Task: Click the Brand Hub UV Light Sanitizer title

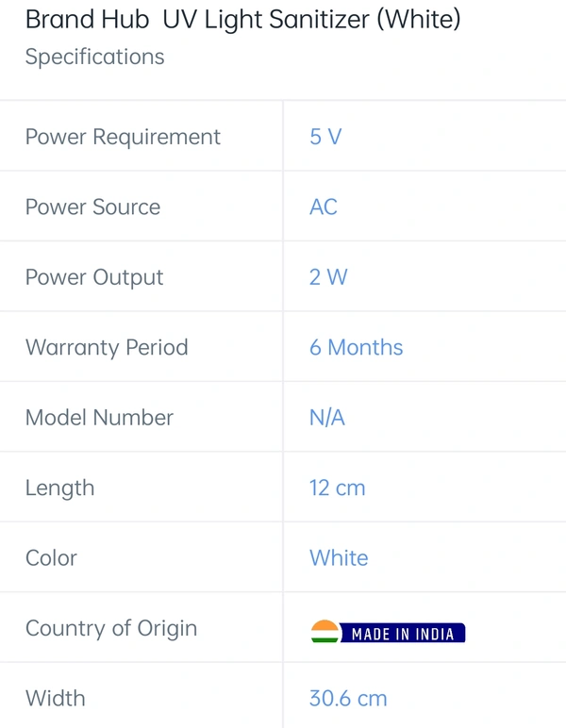Action: 242,20
